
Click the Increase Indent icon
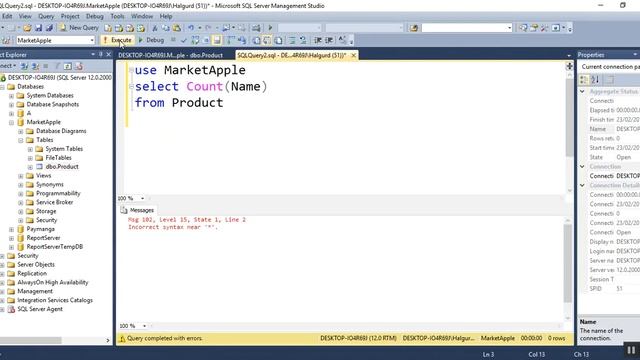(329, 40)
